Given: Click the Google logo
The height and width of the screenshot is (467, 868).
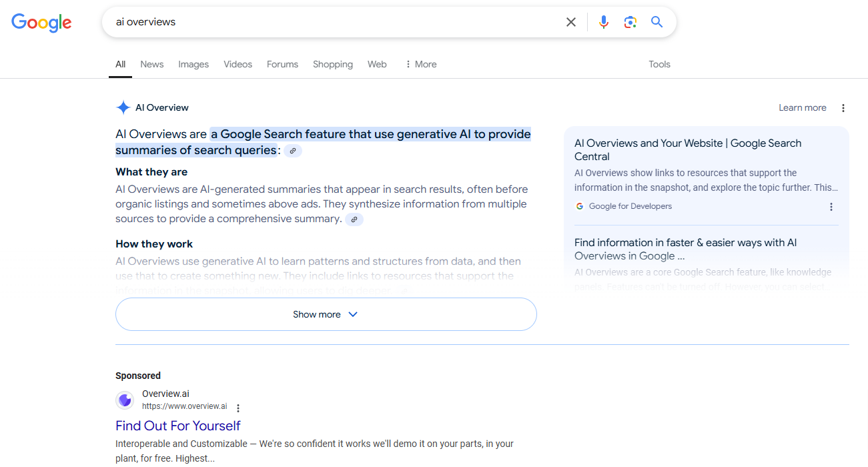Looking at the screenshot, I should click(41, 23).
